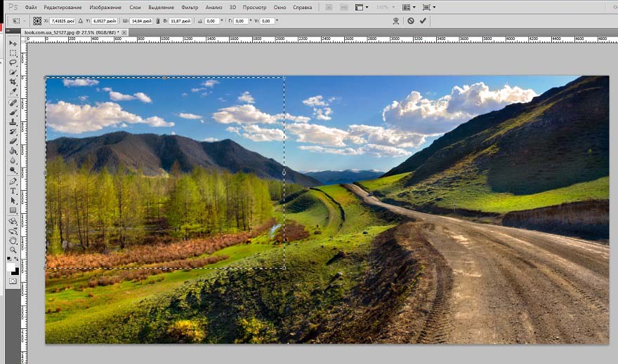Click the X position input field
Viewport: 618px width, 364px height.
coord(63,21)
